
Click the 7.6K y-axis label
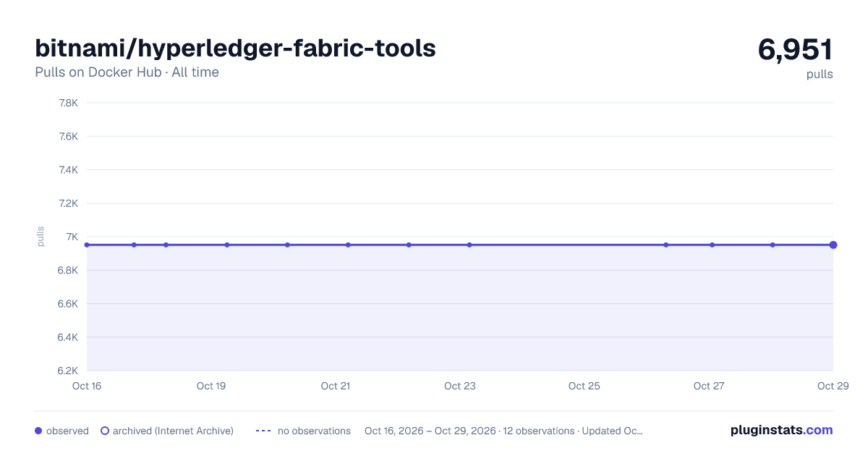tap(68, 136)
